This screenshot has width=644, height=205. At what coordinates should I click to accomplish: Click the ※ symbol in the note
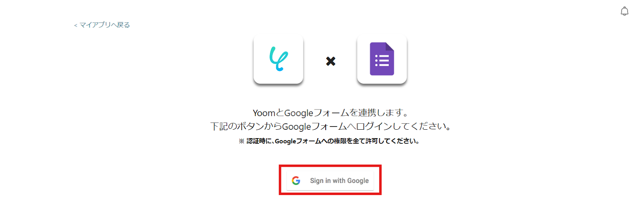tap(242, 141)
